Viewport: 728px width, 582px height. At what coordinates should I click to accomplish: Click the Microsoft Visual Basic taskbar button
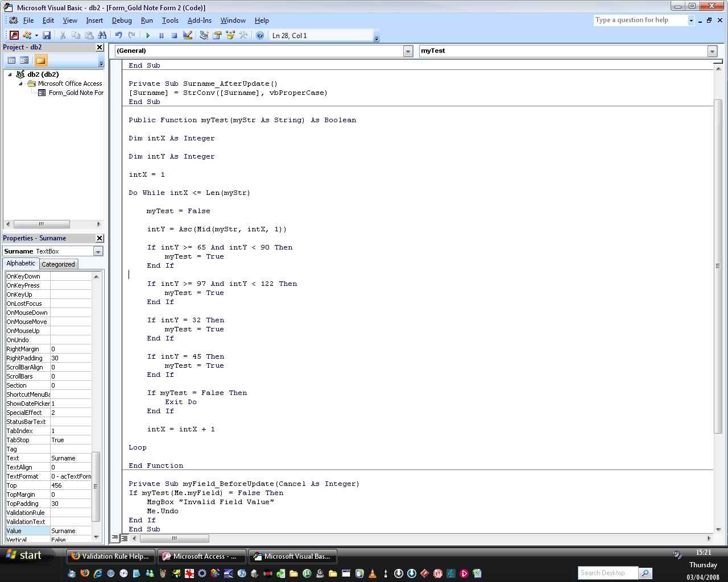pos(292,556)
